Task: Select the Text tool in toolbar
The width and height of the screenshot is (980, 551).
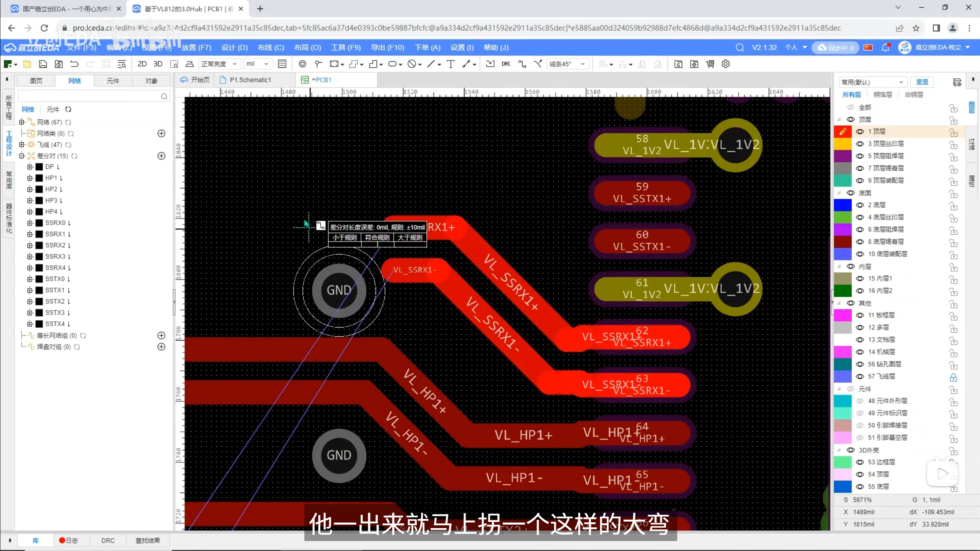Action: click(451, 64)
